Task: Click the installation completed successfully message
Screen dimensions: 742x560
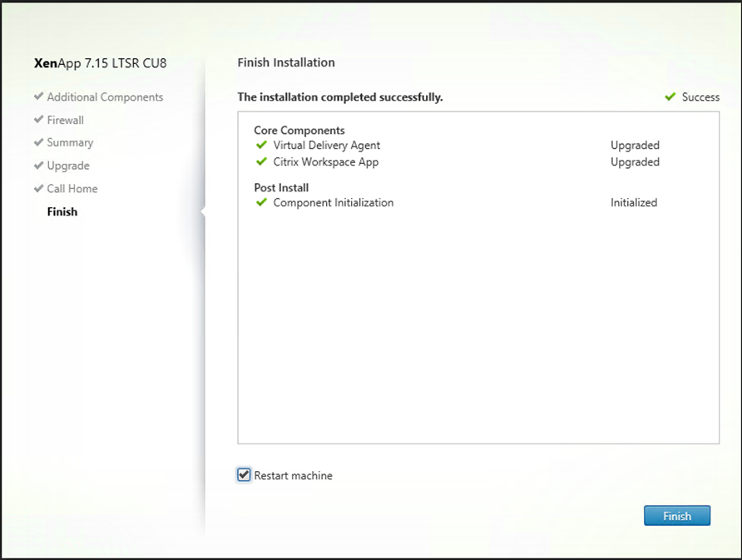Action: point(340,97)
